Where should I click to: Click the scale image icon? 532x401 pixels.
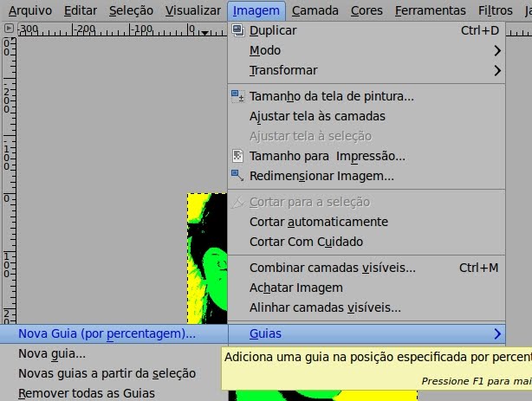pyautogui.click(x=237, y=176)
